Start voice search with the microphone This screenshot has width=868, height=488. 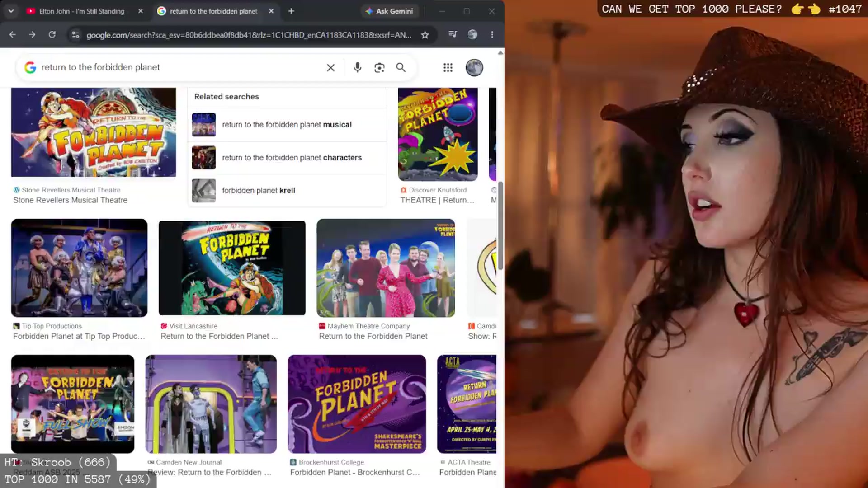pyautogui.click(x=357, y=67)
